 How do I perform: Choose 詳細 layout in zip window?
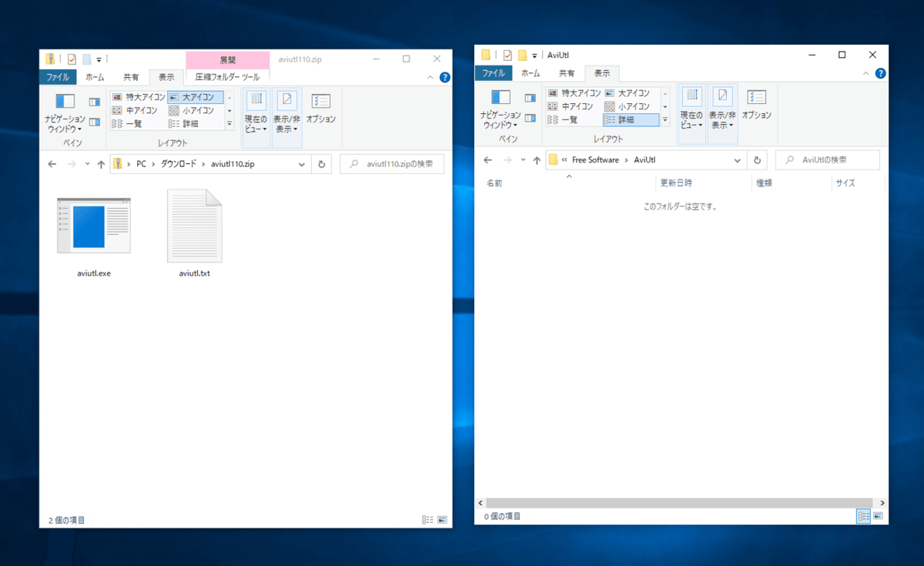tap(196, 123)
